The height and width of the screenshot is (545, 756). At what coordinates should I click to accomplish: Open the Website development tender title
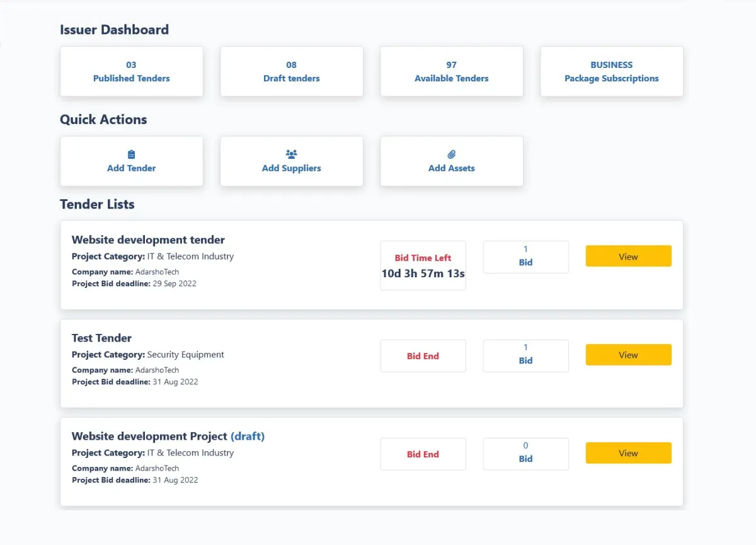click(148, 240)
